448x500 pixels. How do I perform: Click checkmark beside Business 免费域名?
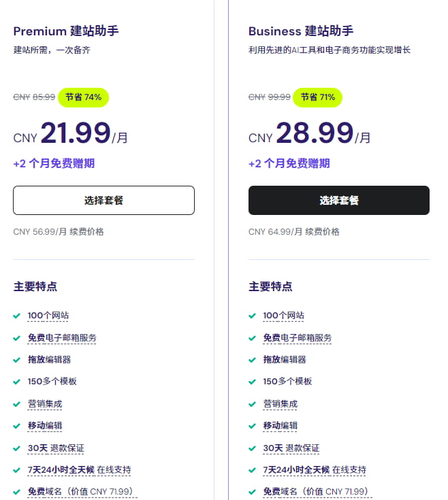[x=253, y=492]
